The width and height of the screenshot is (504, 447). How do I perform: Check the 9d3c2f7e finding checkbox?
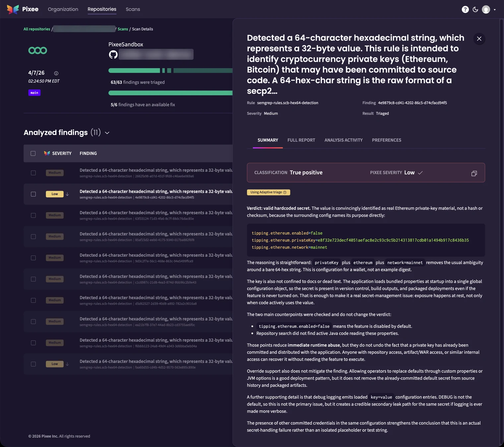33,258
